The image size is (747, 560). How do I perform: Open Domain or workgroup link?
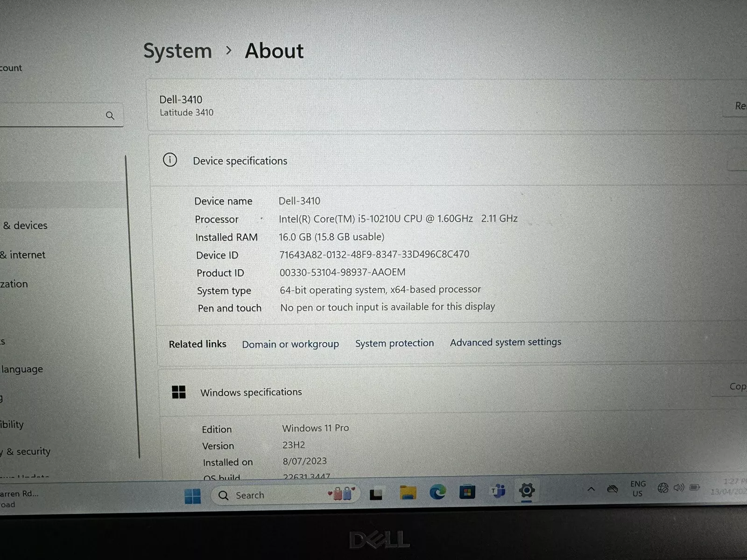click(290, 344)
